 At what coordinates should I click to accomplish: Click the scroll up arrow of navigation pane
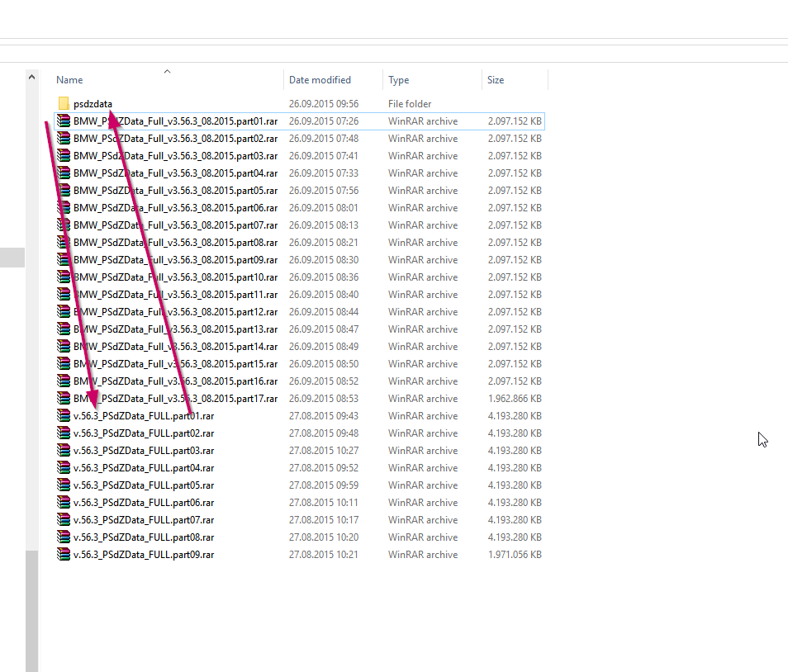pos(31,77)
